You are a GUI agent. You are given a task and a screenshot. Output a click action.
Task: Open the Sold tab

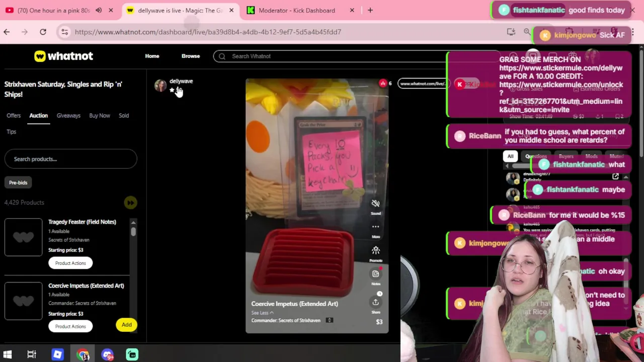click(x=124, y=116)
